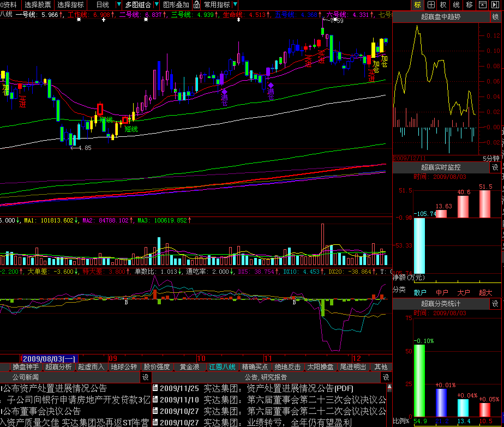Click the 2009/08/03(一) date marker on timeline
The height and width of the screenshot is (427, 504).
(x=49, y=359)
